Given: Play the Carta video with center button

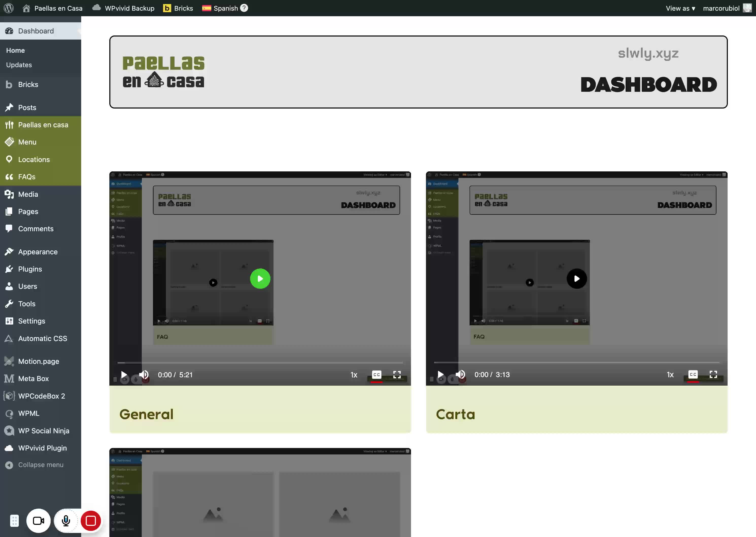Looking at the screenshot, I should point(576,279).
